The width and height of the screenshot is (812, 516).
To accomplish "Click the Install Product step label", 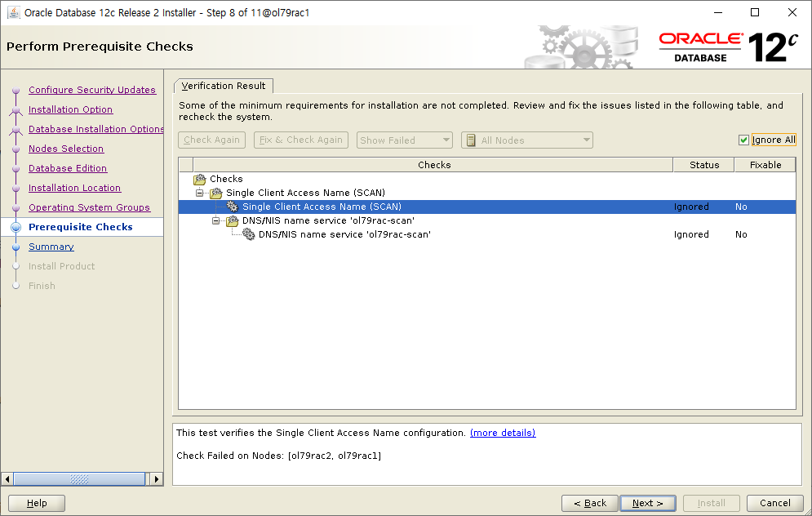I will coord(62,266).
